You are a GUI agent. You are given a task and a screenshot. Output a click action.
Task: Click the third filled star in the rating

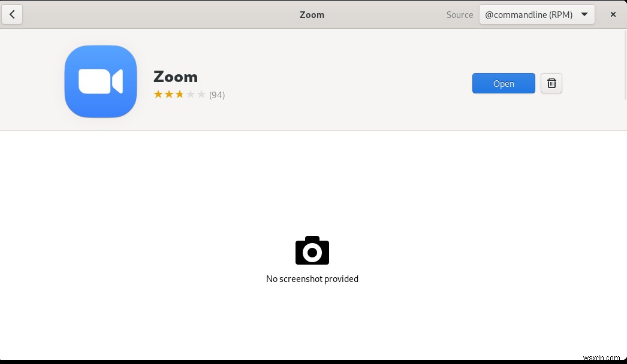[x=180, y=94]
